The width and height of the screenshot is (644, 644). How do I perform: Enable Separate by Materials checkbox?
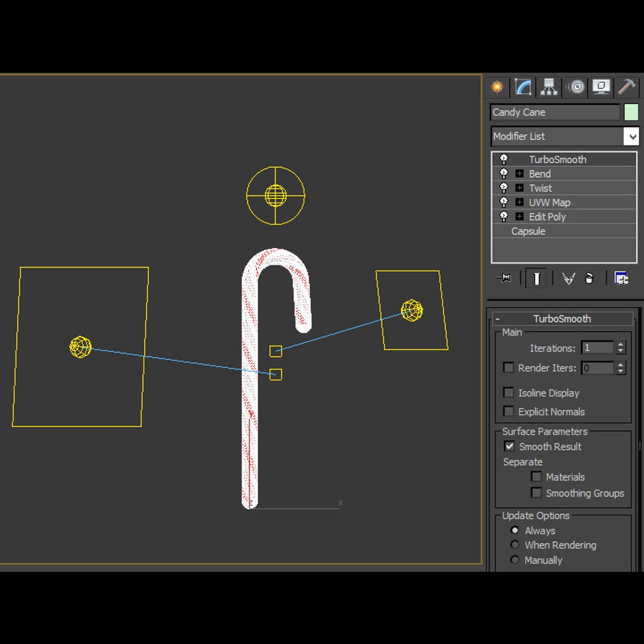[x=536, y=476]
